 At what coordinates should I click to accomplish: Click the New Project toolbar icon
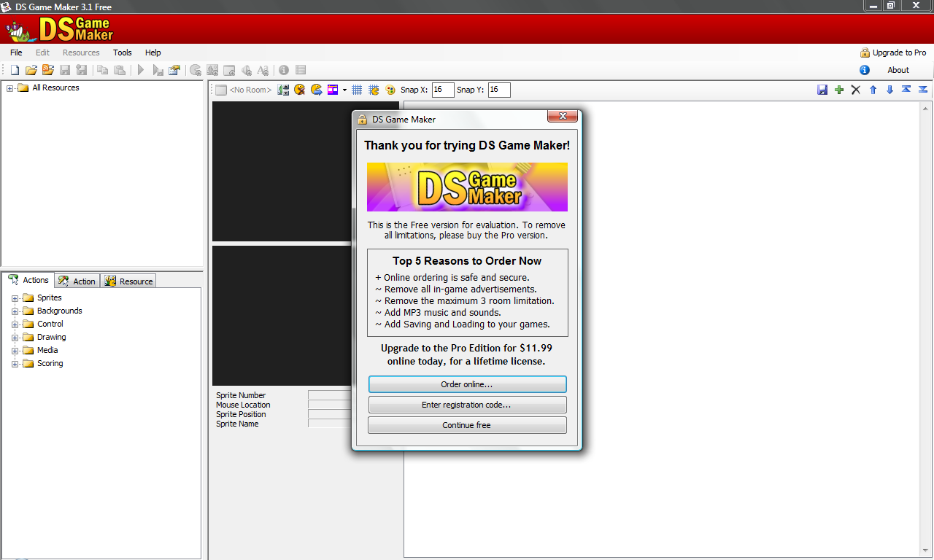tap(15, 70)
